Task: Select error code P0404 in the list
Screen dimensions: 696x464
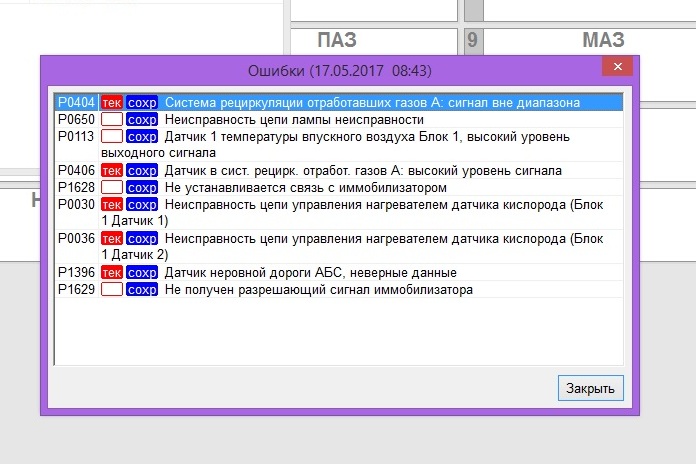Action: (76, 102)
